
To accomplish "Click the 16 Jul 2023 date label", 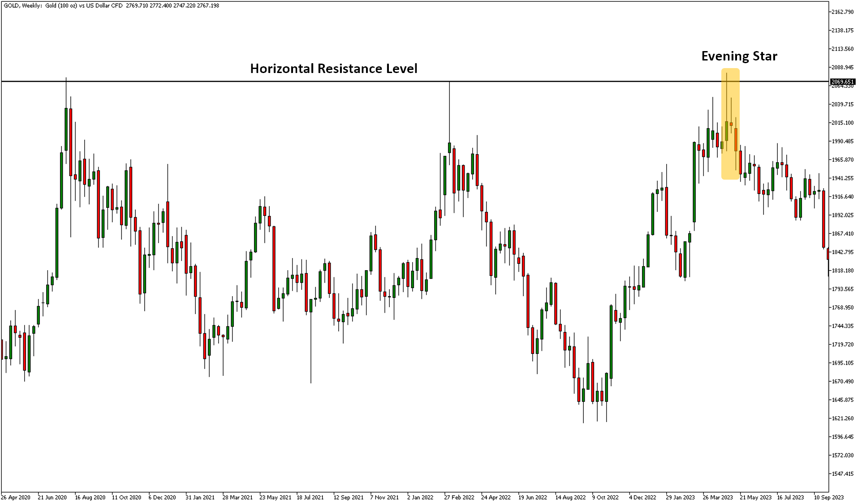I will tap(790, 497).
